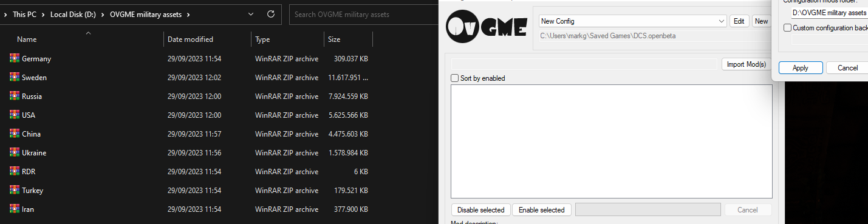Click the Apply button
This screenshot has width=868, height=224.
[x=801, y=68]
